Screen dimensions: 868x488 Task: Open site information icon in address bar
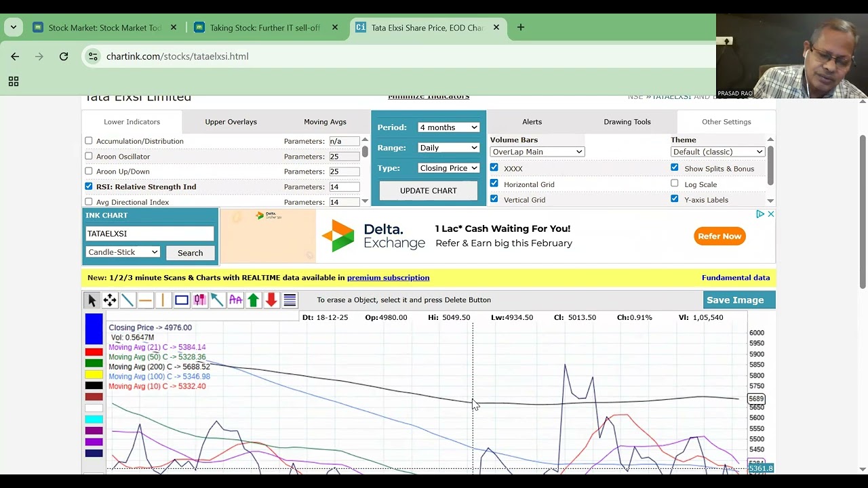tap(94, 56)
